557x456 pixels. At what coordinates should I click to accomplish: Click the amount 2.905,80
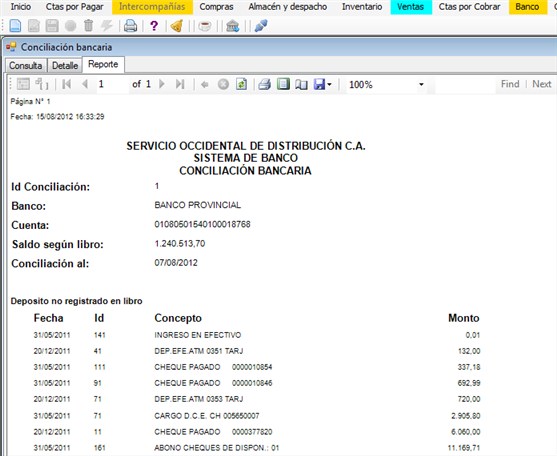coord(466,416)
